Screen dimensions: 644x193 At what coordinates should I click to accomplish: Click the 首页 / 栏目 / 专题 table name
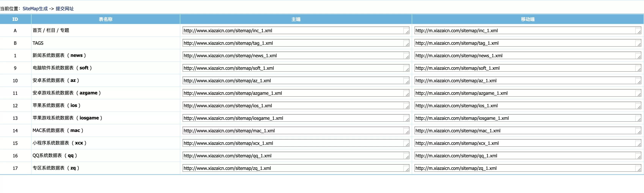(51, 30)
